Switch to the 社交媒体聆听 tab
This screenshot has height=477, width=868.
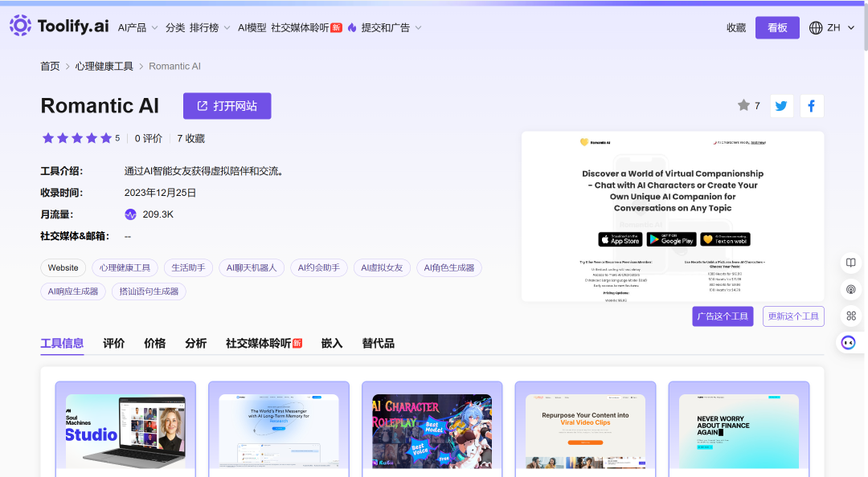click(x=264, y=344)
